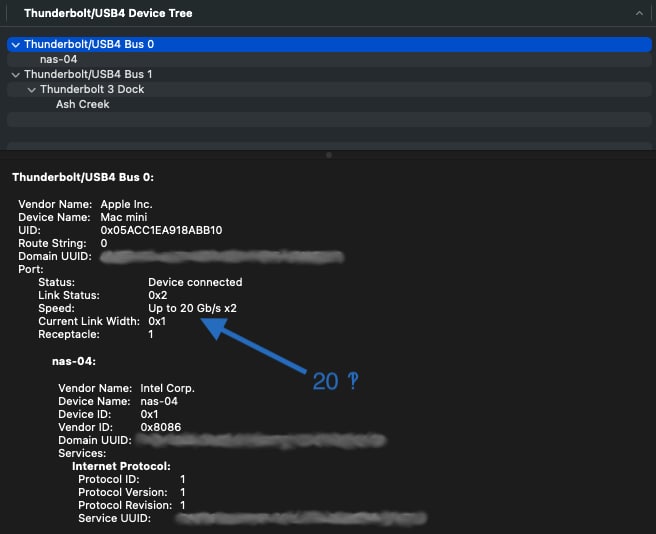Screen dimensions: 656x534
Task: Click the Mac mini device name
Action: (x=124, y=217)
